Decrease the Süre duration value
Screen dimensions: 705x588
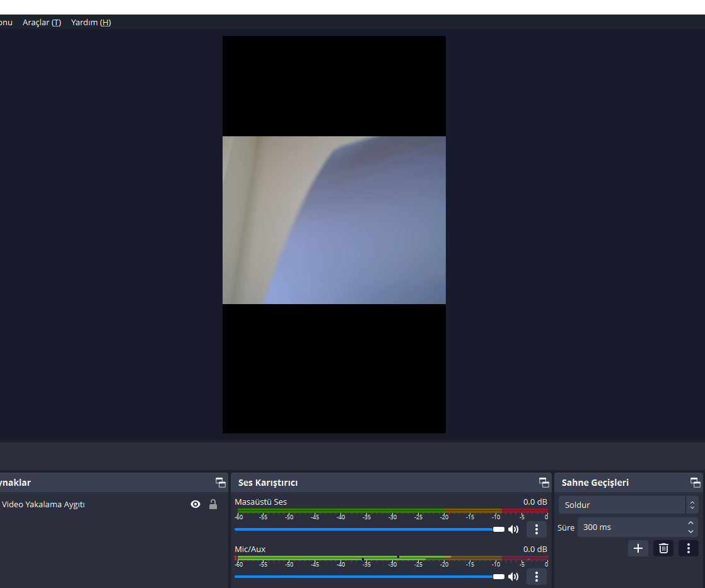pyautogui.click(x=690, y=532)
